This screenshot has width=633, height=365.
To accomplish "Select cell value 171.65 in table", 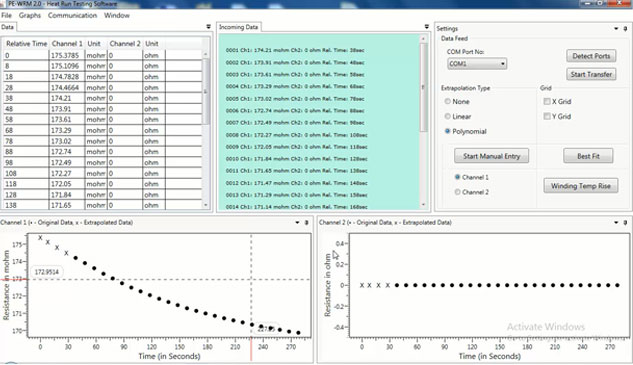I will pyautogui.click(x=67, y=205).
